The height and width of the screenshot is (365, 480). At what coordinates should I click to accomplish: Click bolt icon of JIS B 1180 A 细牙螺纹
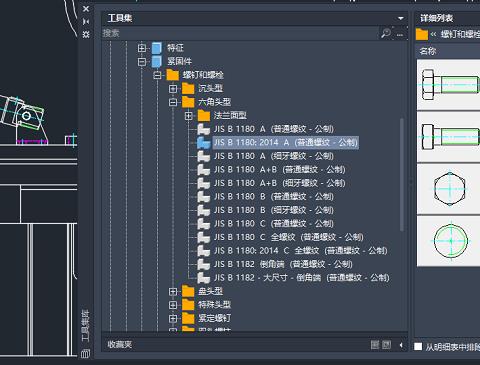click(x=203, y=156)
